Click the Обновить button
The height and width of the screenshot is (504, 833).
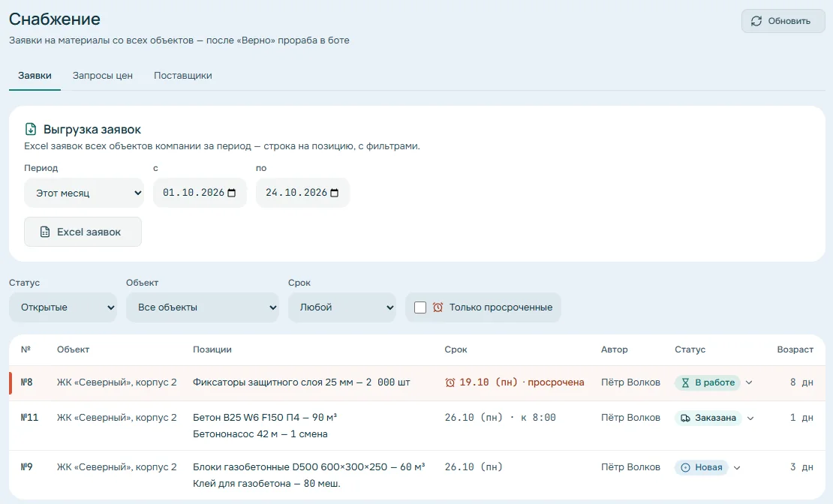click(783, 21)
